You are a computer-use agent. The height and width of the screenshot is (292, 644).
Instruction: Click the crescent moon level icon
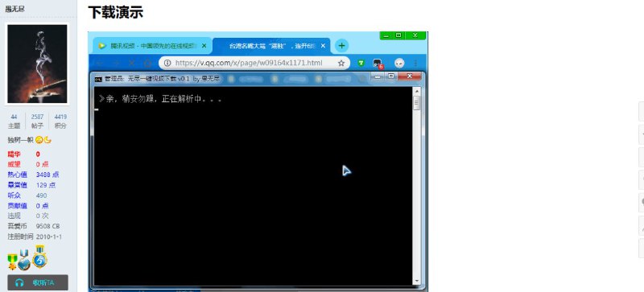click(47, 140)
